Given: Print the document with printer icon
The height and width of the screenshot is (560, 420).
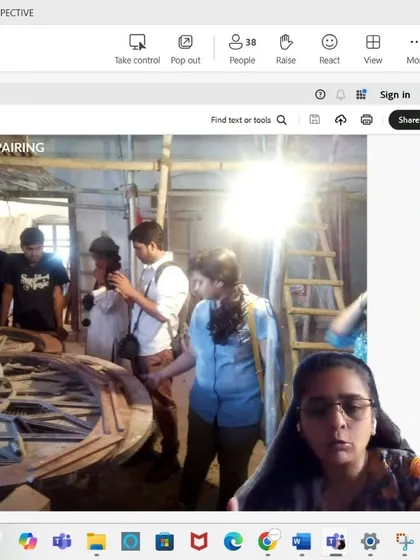Looking at the screenshot, I should [366, 120].
